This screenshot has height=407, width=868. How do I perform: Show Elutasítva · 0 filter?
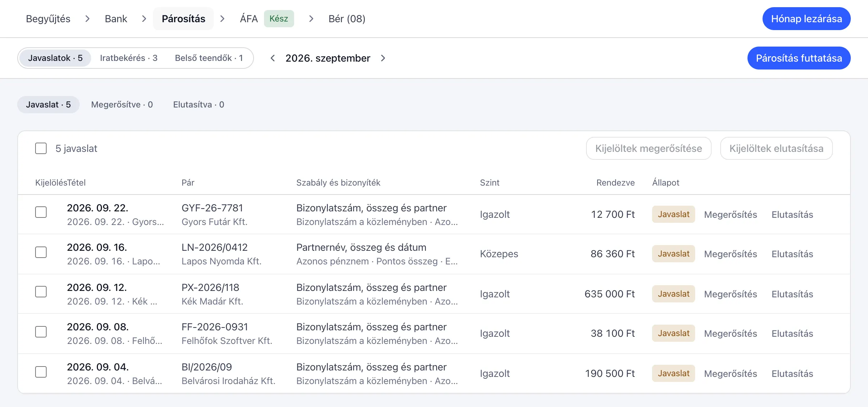[x=199, y=105]
